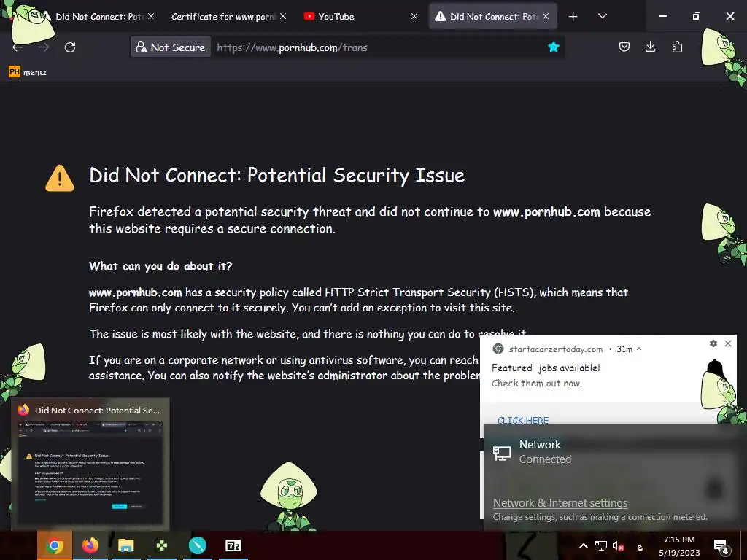Close the YouTube tab

(414, 16)
